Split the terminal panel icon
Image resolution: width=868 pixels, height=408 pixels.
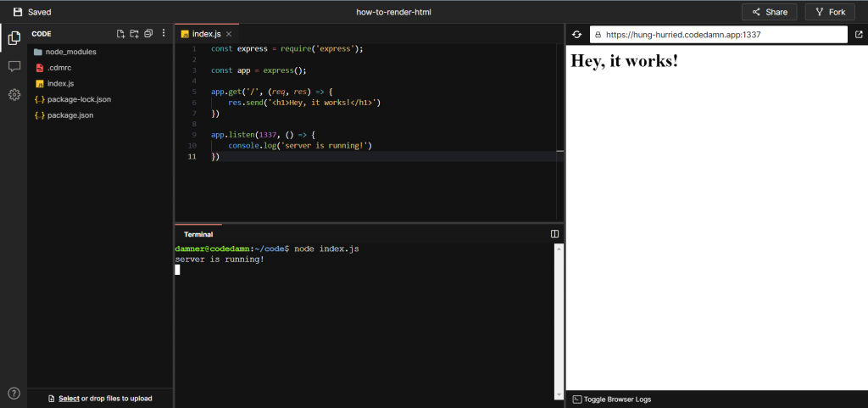click(554, 233)
